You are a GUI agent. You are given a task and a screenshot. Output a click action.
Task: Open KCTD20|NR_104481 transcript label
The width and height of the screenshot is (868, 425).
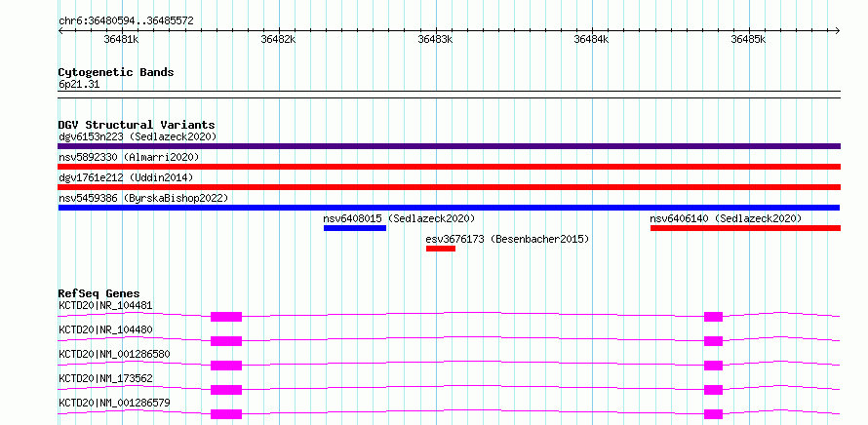point(105,305)
